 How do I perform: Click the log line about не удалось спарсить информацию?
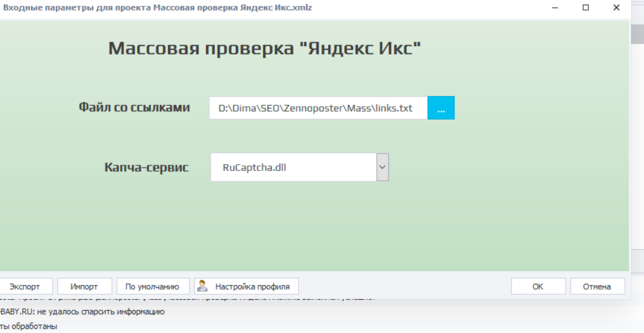(x=82, y=312)
